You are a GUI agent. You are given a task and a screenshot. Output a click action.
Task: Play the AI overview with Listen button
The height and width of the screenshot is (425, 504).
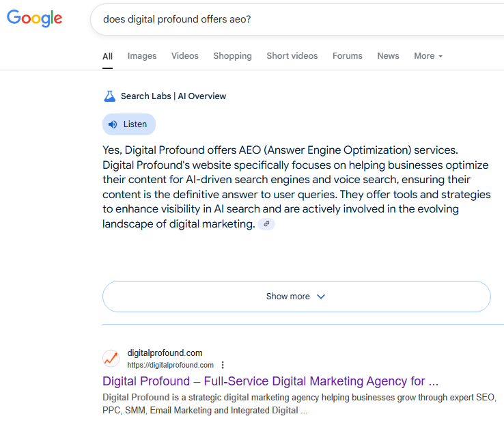(x=129, y=124)
